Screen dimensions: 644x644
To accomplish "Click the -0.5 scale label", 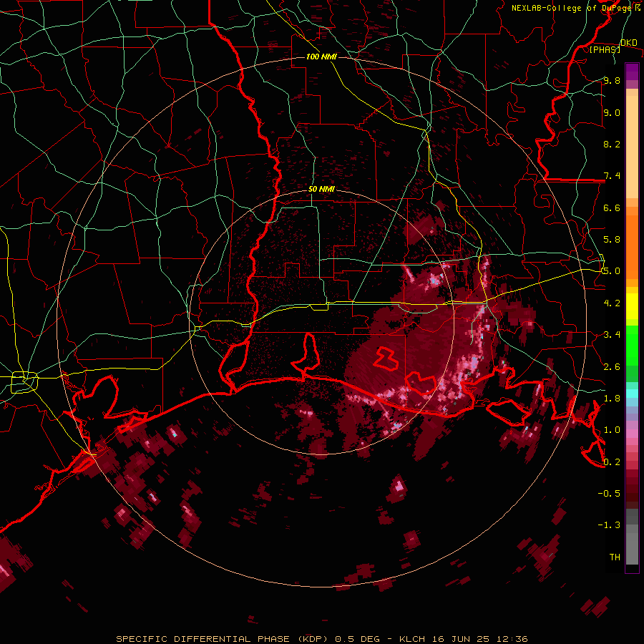I will click(x=609, y=494).
